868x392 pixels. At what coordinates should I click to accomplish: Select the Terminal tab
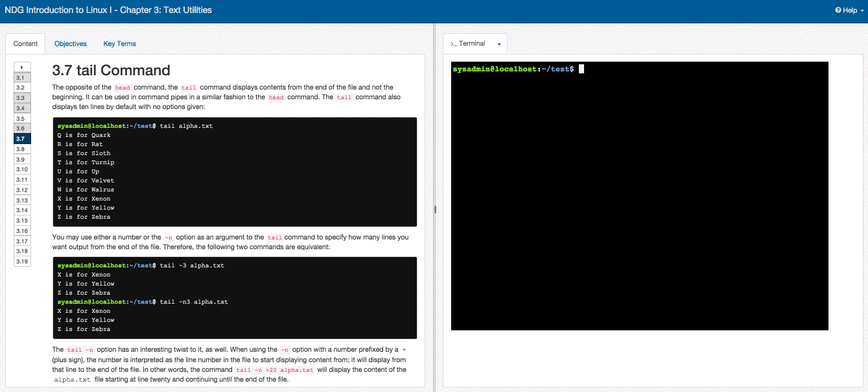pos(468,44)
